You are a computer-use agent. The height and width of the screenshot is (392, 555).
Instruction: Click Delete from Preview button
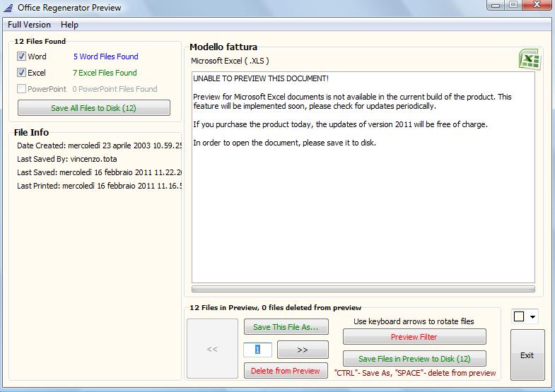[286, 371]
